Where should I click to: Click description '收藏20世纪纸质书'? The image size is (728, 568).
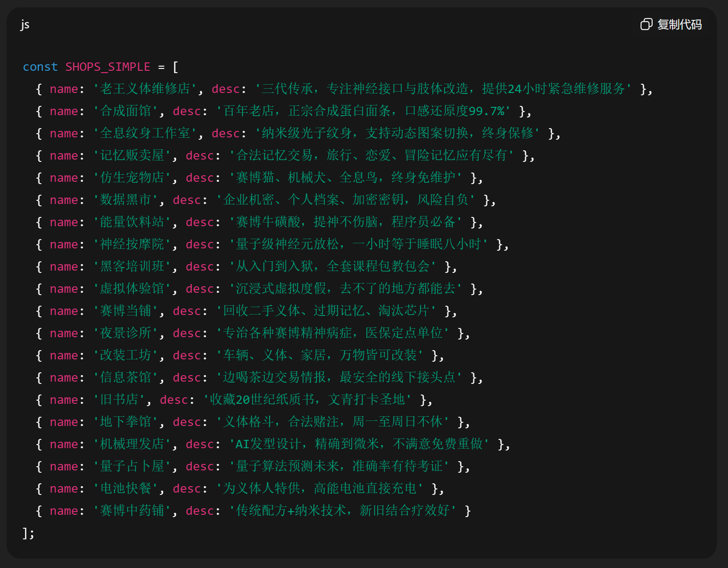click(262, 400)
